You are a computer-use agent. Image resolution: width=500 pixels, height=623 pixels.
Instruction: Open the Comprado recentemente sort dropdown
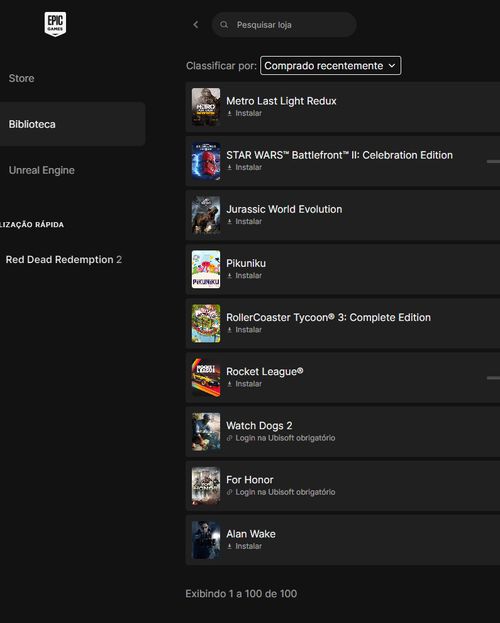pyautogui.click(x=331, y=66)
